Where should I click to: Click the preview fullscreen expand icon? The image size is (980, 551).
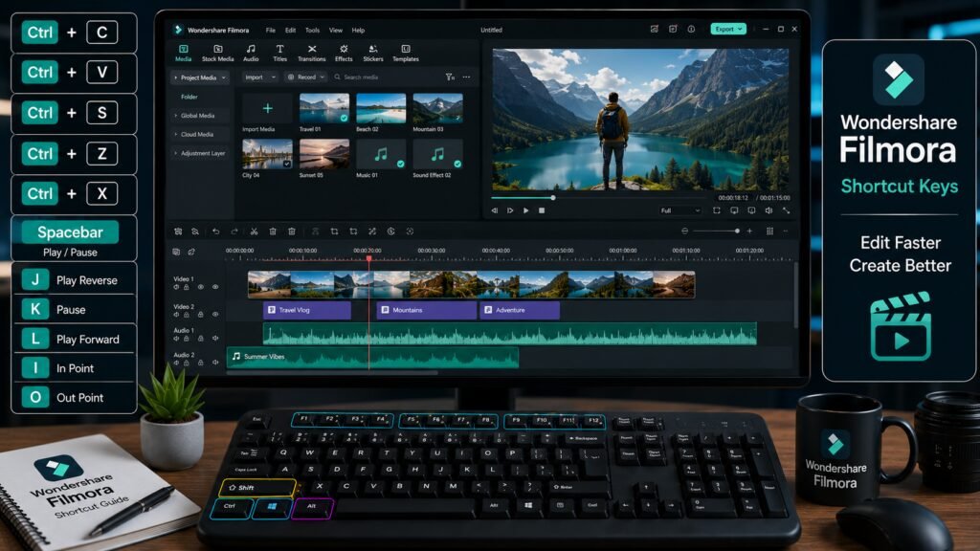click(x=787, y=210)
